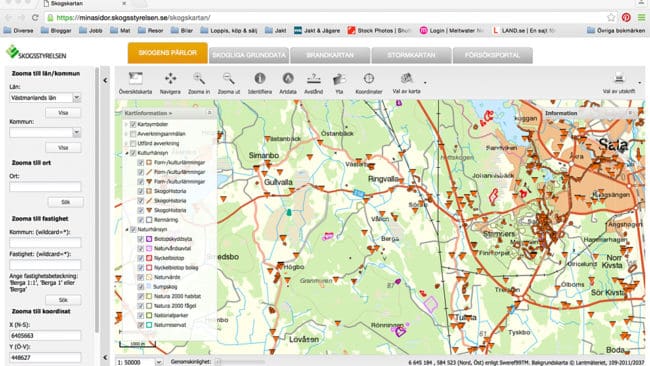
Task: Open the browser hamburger menu
Action: coord(641,17)
